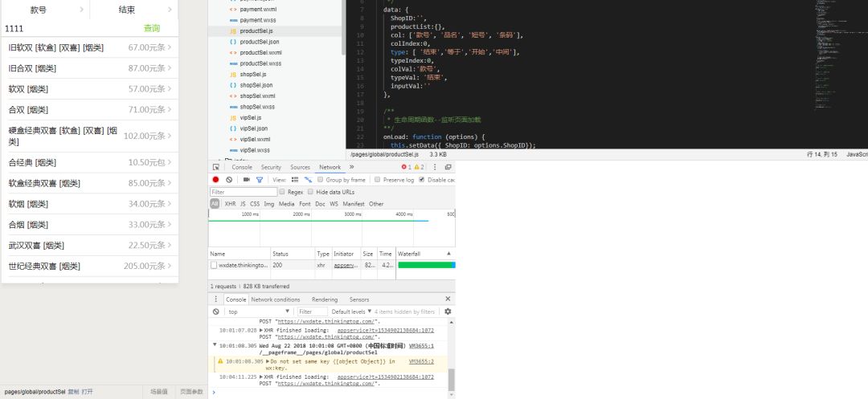Screen dimensions: 868x399
Task: Click the icon beside payment.wxml
Action: 233,10
